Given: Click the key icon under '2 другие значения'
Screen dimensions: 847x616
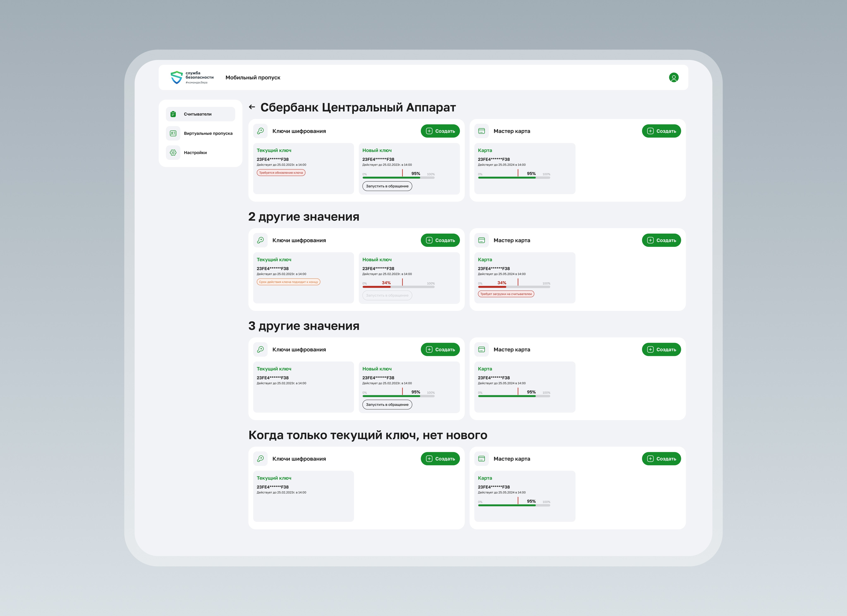Looking at the screenshot, I should point(260,240).
